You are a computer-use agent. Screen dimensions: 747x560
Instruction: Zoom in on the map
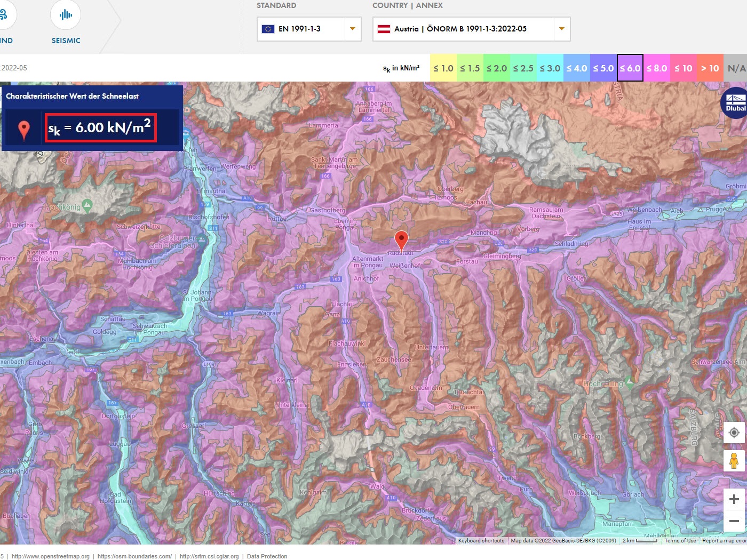pyautogui.click(x=734, y=499)
